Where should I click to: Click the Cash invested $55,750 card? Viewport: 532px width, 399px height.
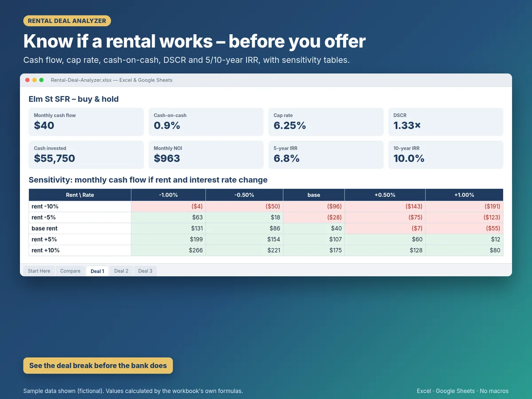[86, 155]
